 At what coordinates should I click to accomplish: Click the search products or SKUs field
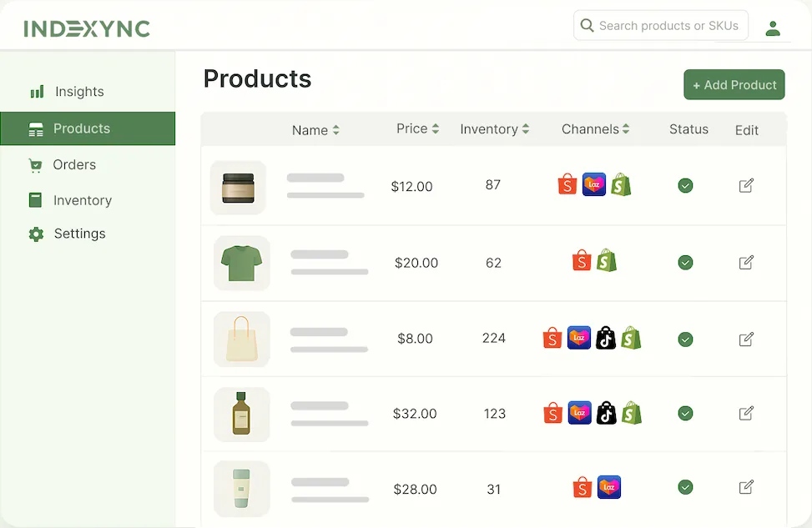[668, 26]
